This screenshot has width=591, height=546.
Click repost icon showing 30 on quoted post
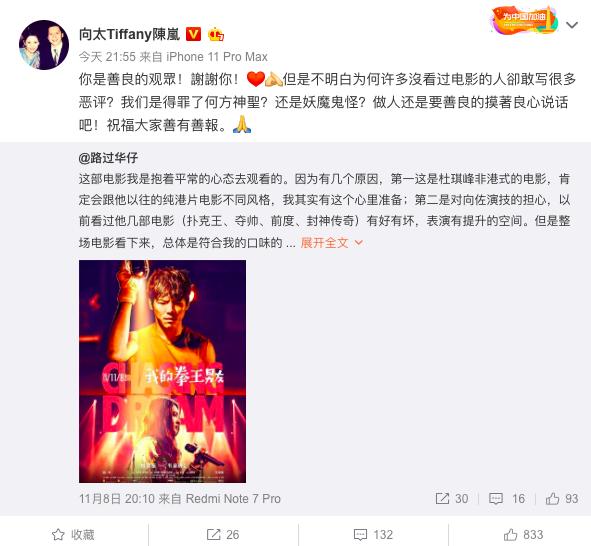tap(452, 499)
